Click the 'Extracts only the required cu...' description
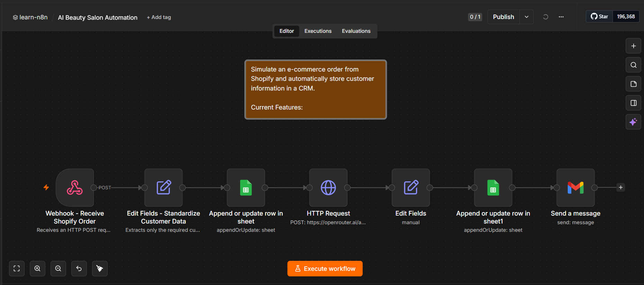The image size is (644, 285). click(163, 230)
